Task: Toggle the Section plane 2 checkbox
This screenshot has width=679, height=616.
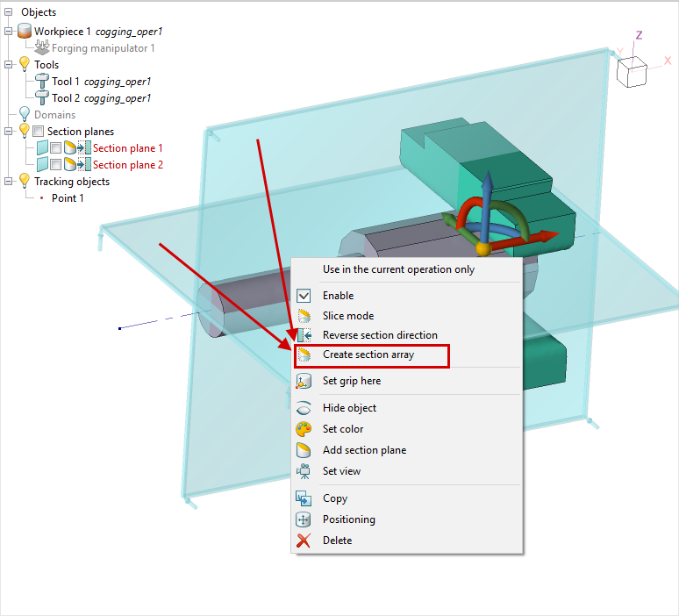Action: [x=55, y=165]
